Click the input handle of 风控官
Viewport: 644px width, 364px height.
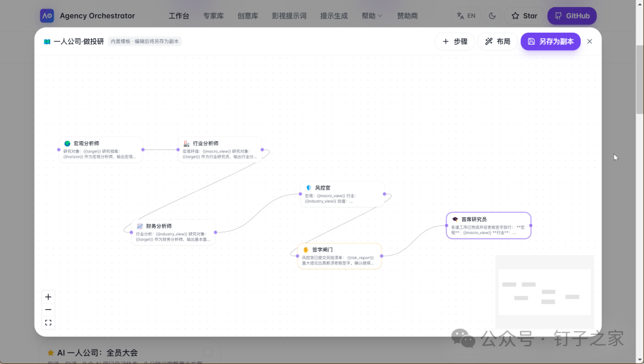click(x=300, y=194)
